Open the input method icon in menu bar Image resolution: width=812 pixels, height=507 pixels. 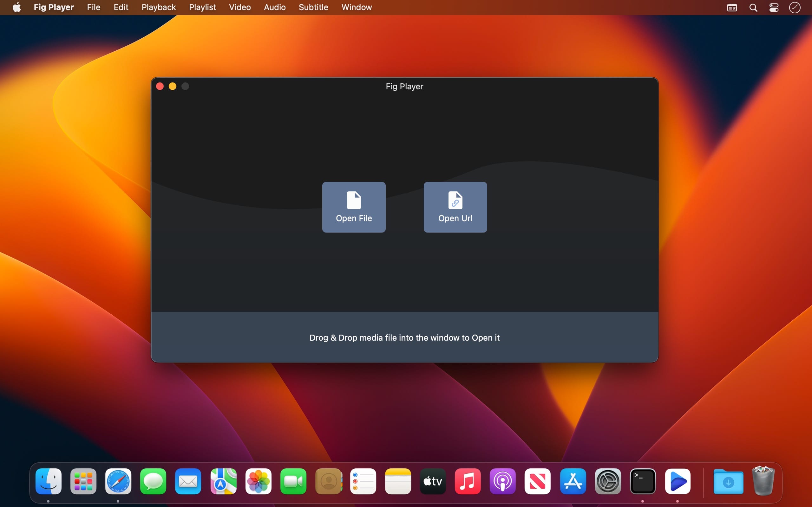(731, 7)
